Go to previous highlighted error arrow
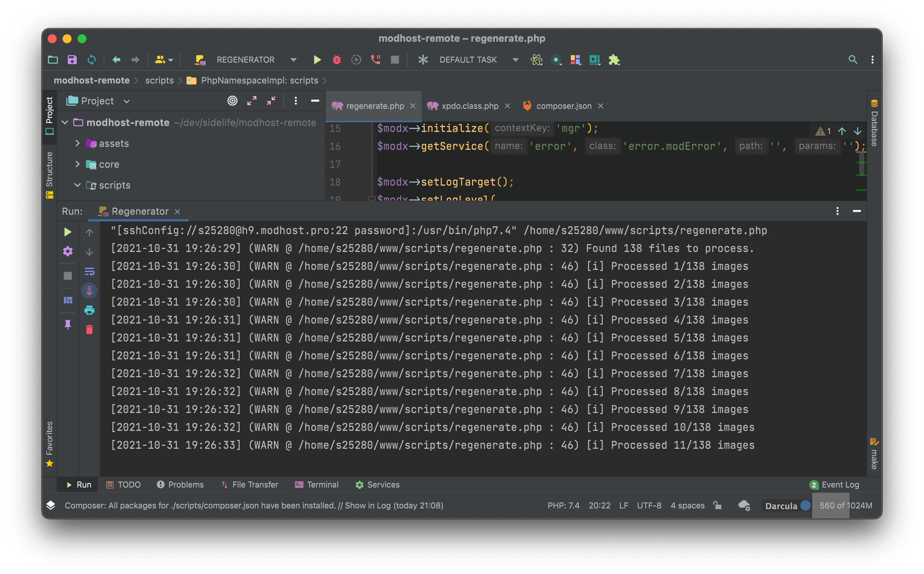 coord(842,131)
